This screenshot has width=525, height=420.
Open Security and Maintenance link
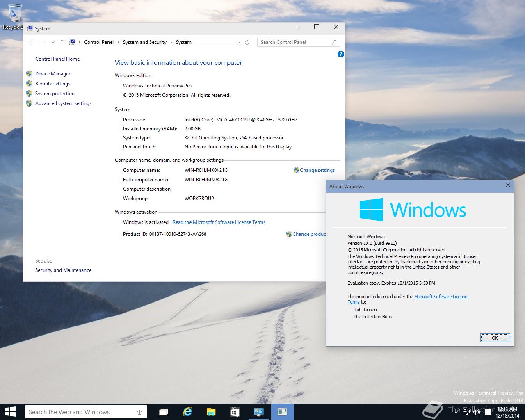[63, 270]
